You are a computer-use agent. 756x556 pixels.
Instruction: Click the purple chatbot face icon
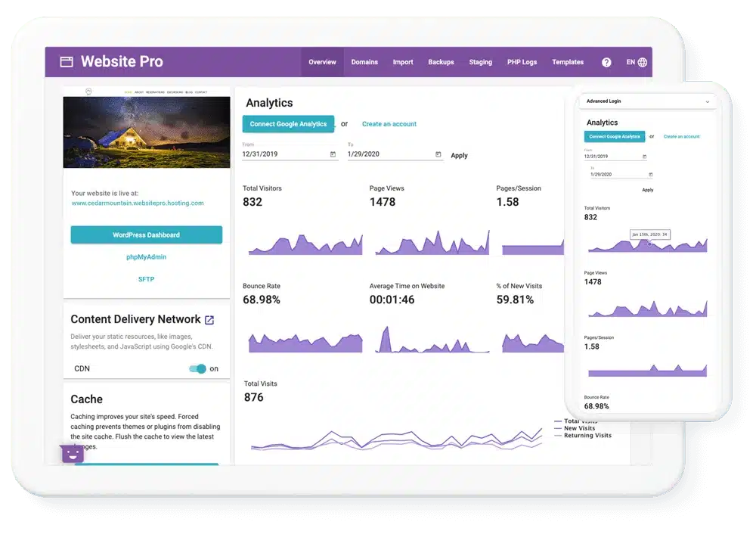tap(72, 454)
